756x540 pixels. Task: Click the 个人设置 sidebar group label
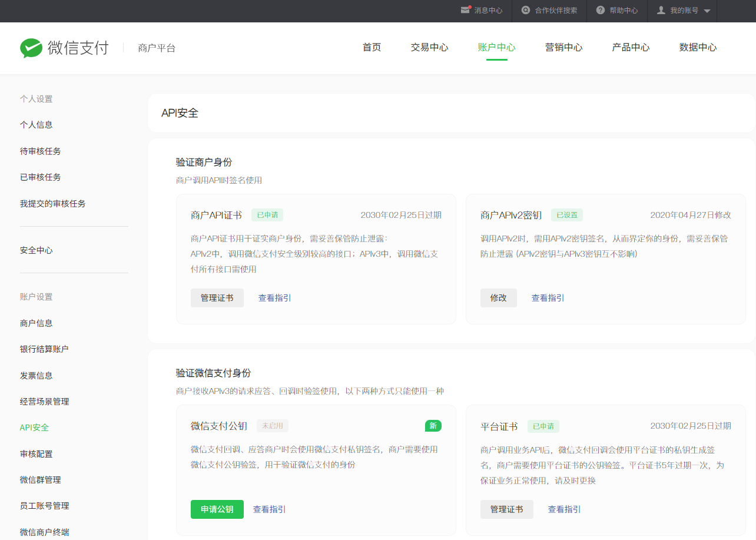click(37, 99)
